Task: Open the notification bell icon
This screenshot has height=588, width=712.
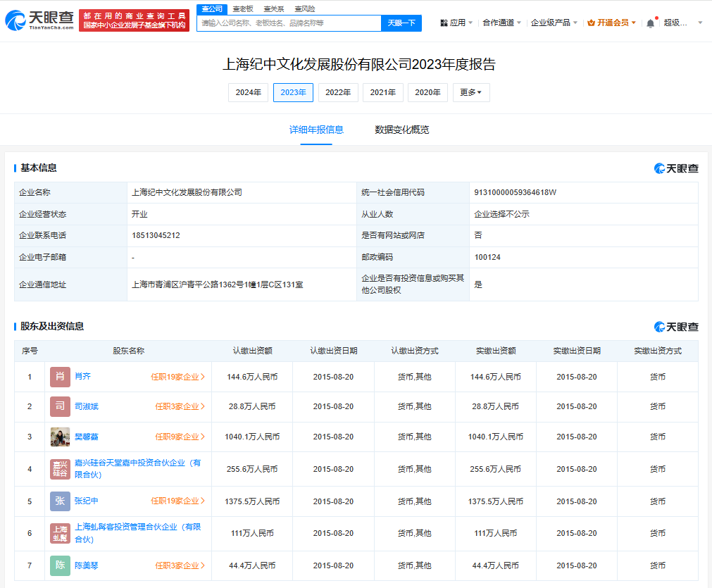Action: pos(650,23)
